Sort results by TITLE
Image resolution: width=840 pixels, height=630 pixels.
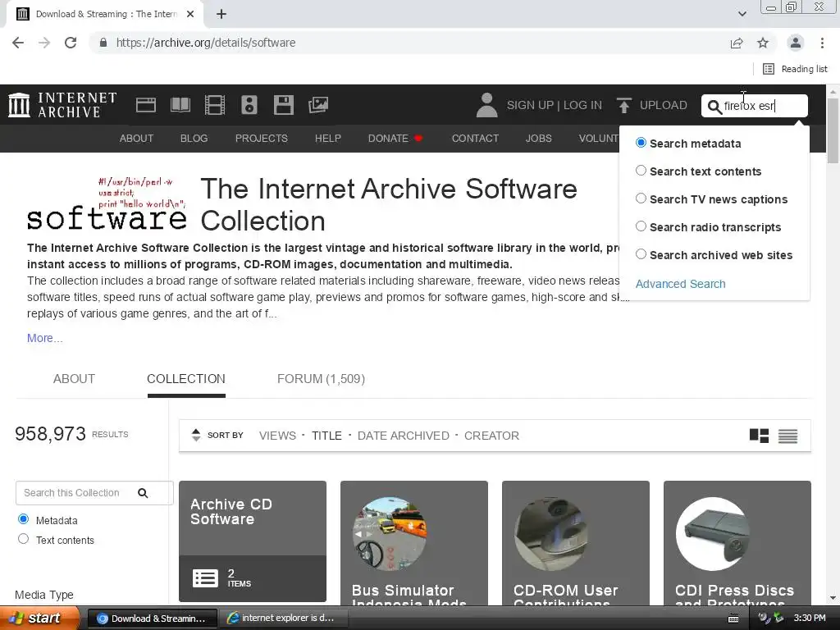point(326,436)
